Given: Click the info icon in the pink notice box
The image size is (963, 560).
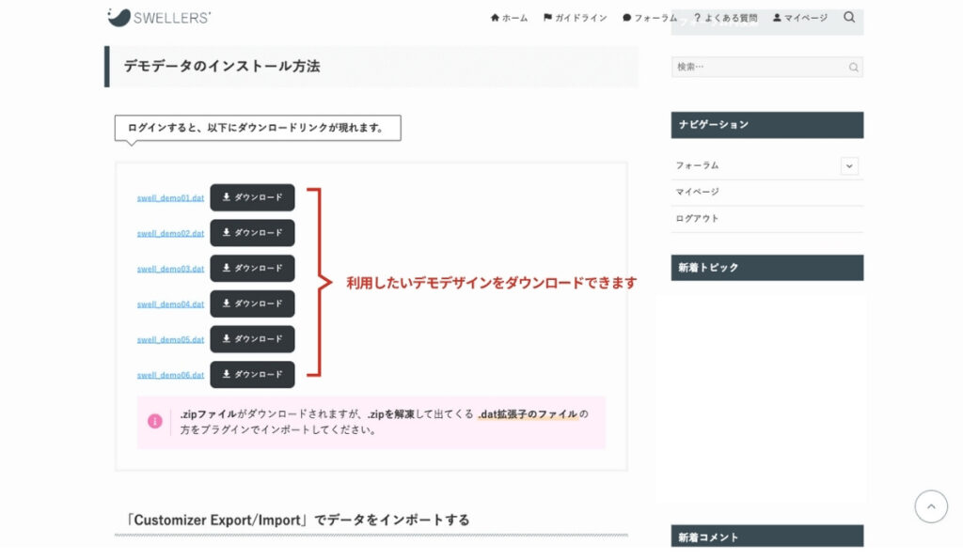Looking at the screenshot, I should [154, 421].
